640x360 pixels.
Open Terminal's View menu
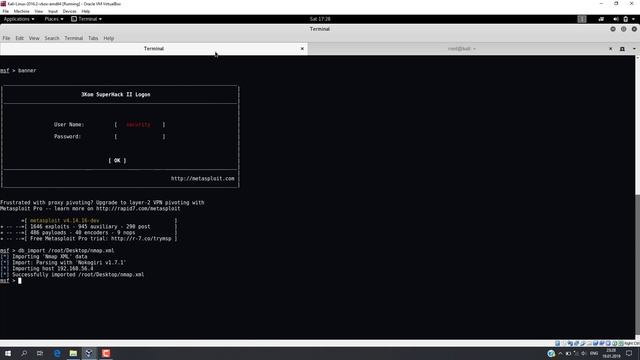(34, 38)
